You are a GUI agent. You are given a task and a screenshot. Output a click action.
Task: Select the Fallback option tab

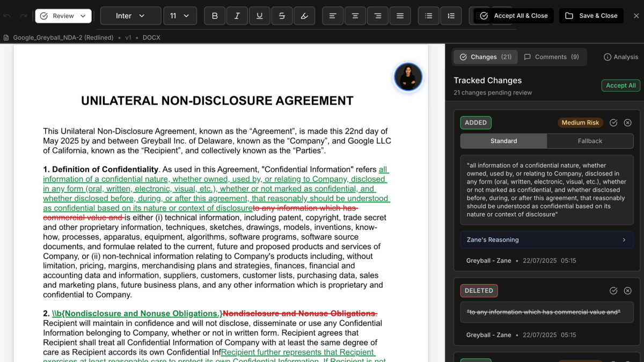click(590, 141)
